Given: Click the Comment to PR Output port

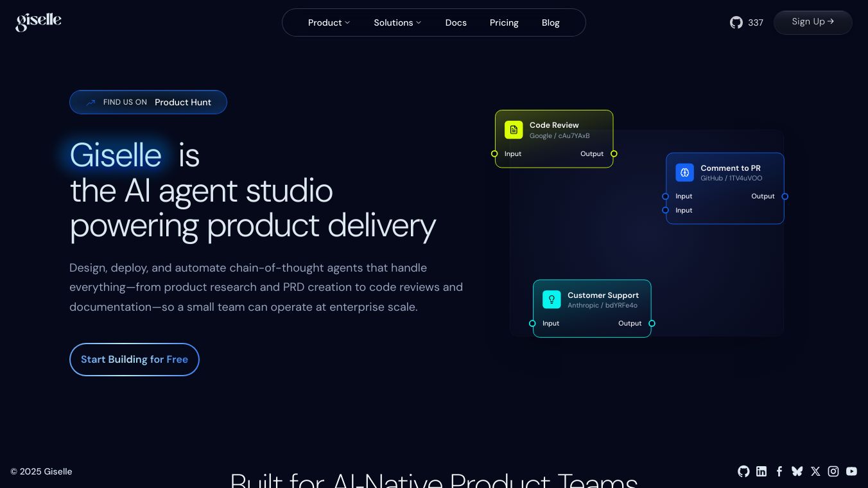Looking at the screenshot, I should (785, 196).
